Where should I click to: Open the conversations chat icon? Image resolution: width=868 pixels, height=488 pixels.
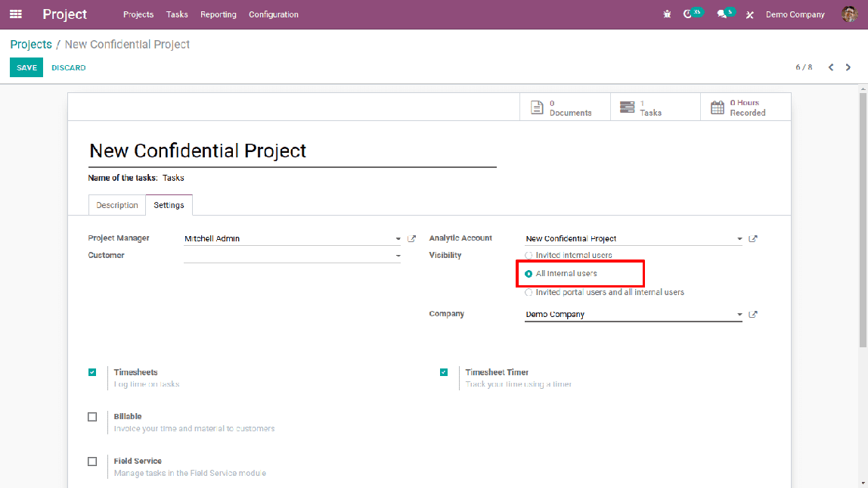coord(722,14)
